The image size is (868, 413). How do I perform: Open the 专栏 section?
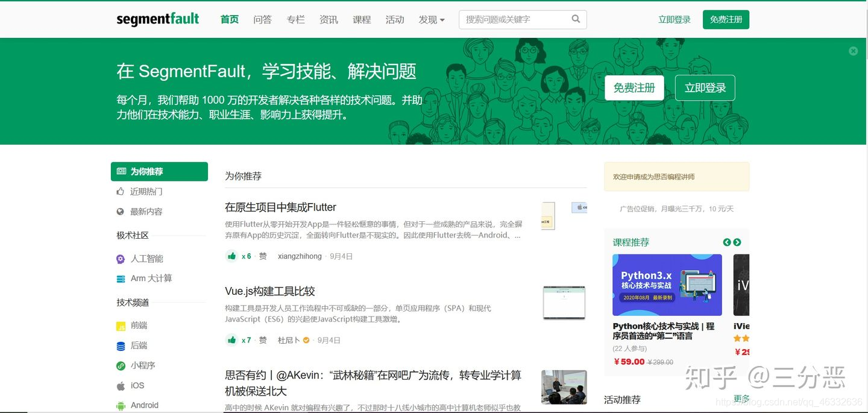[x=295, y=20]
